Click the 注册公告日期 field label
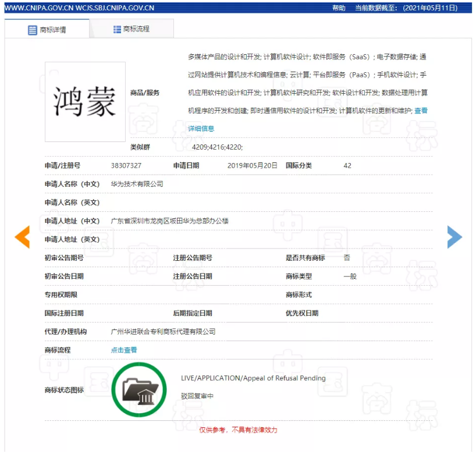Image resolution: width=476 pixels, height=457 pixels. (193, 277)
